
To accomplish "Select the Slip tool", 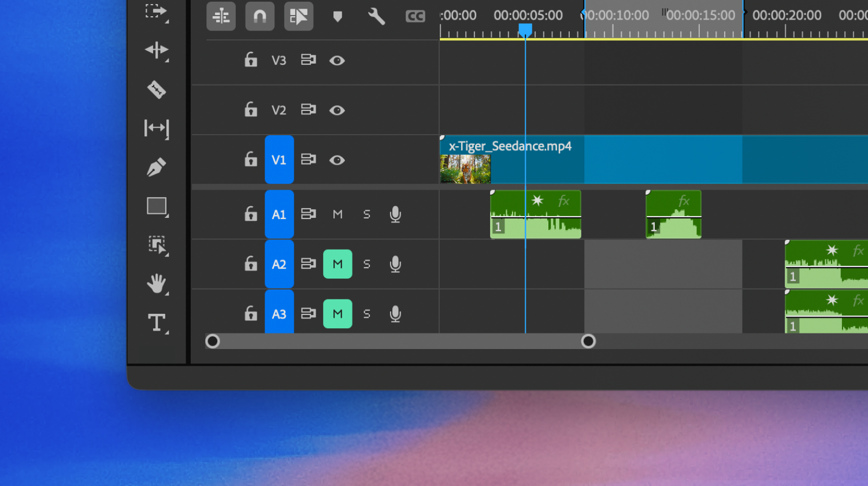I will 157,128.
